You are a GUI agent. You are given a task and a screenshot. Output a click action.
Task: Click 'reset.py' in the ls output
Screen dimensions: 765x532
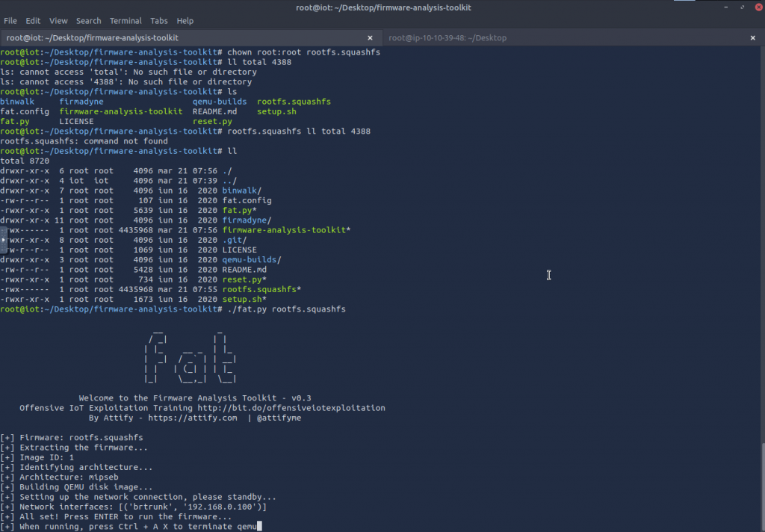coord(212,121)
